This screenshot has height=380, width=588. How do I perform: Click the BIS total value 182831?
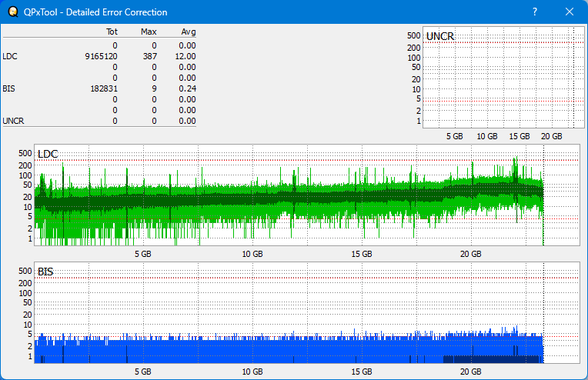(104, 88)
